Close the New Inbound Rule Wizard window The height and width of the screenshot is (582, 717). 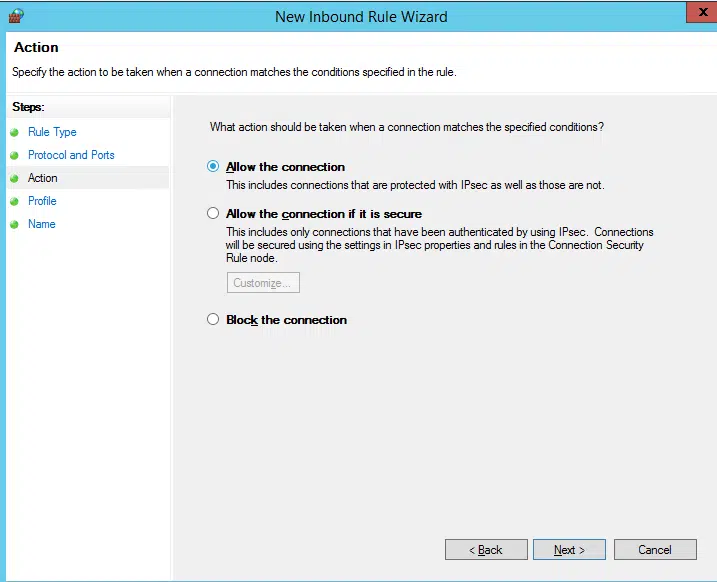coord(703,12)
